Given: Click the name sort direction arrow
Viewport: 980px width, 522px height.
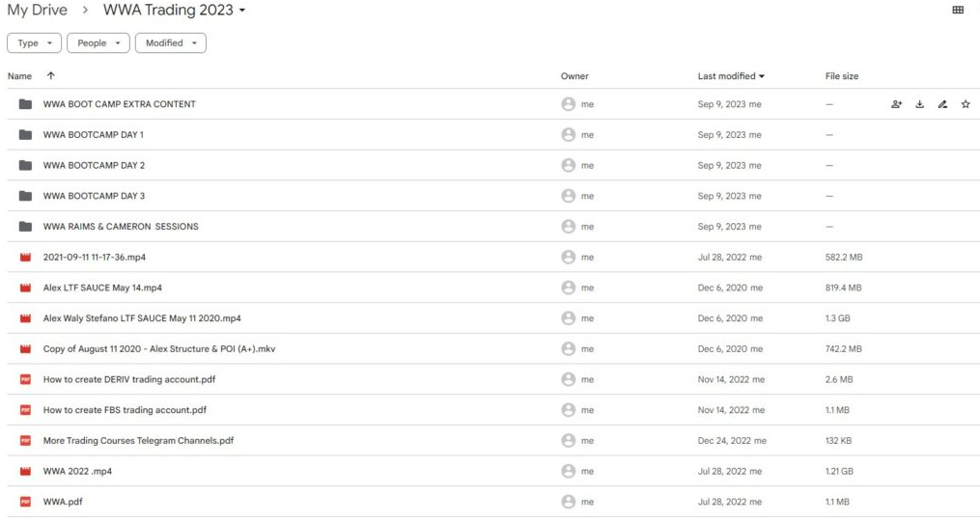Looking at the screenshot, I should tap(50, 75).
